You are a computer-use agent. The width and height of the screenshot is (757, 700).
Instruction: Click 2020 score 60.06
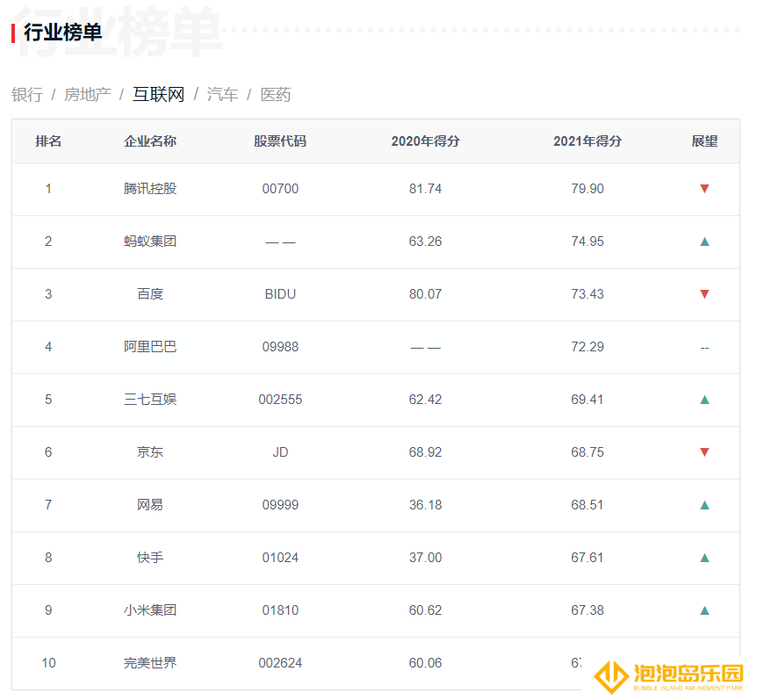(x=425, y=663)
